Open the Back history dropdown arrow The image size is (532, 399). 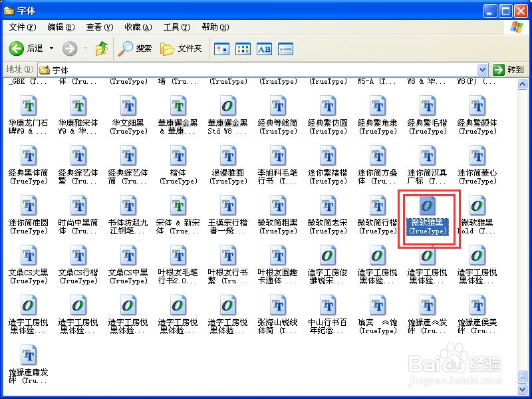[52, 49]
